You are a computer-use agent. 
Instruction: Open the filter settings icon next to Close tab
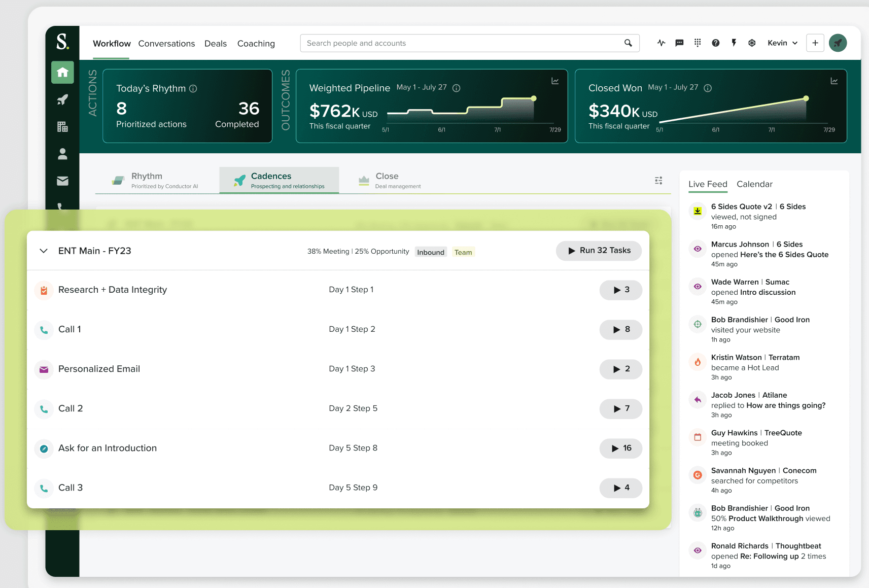[x=658, y=180]
